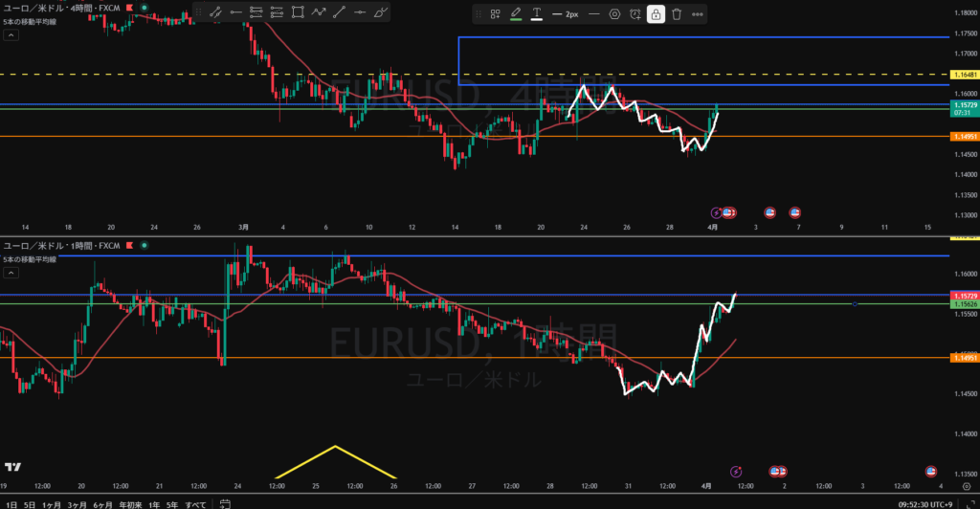Change the green line color swatch

515,14
